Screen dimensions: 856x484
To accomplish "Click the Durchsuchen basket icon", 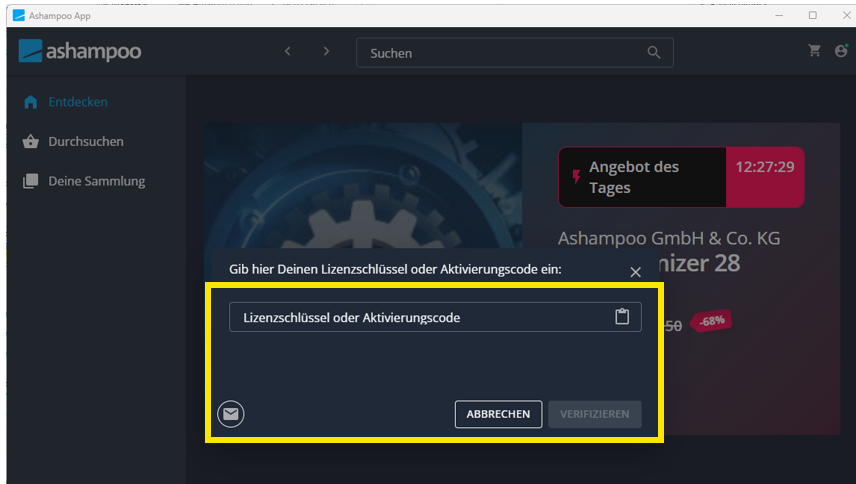I will click(x=31, y=142).
